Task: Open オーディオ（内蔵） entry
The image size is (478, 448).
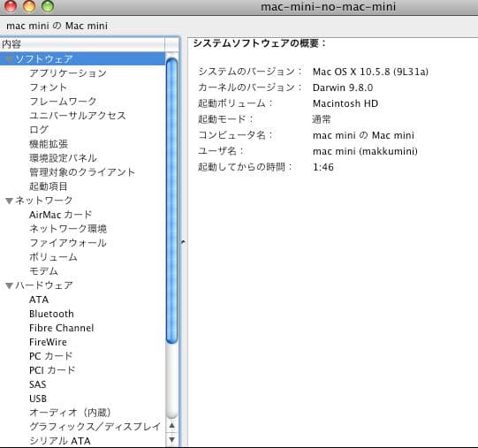Action: pyautogui.click(x=70, y=413)
